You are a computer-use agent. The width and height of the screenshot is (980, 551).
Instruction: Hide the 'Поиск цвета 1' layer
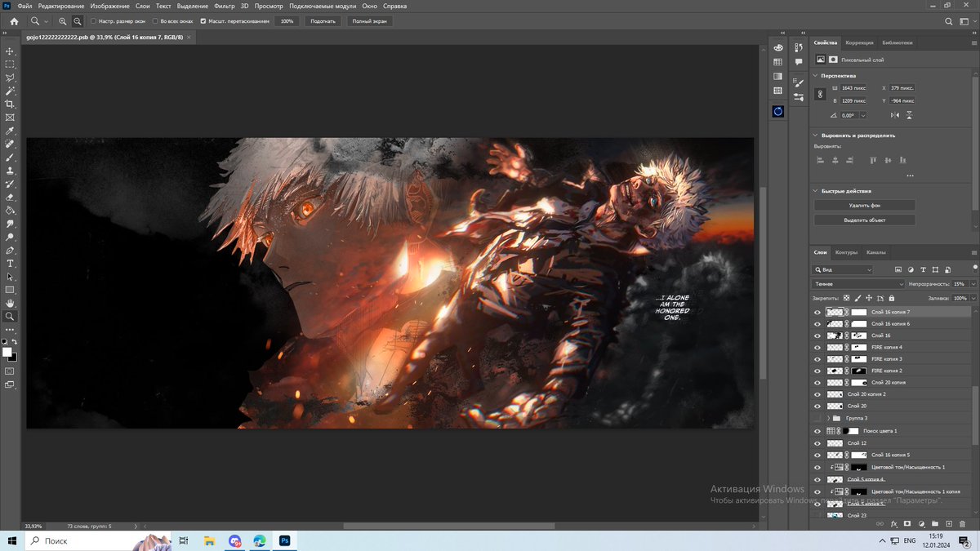click(x=817, y=430)
